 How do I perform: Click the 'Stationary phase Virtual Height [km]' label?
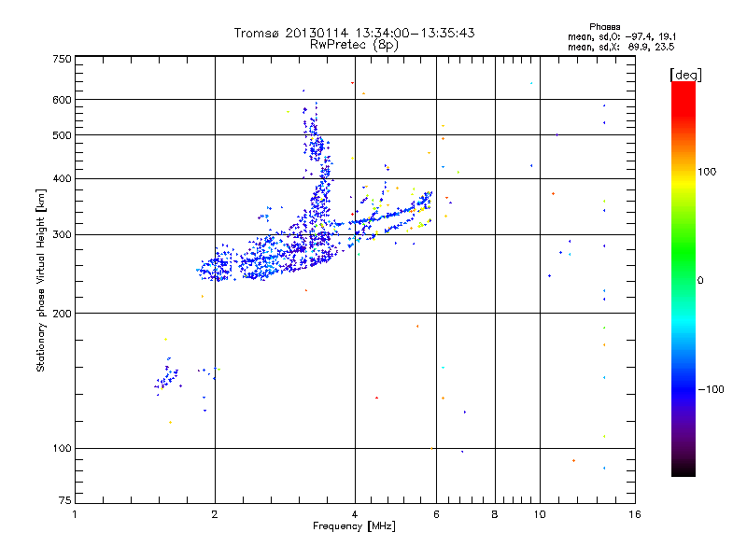coord(41,280)
